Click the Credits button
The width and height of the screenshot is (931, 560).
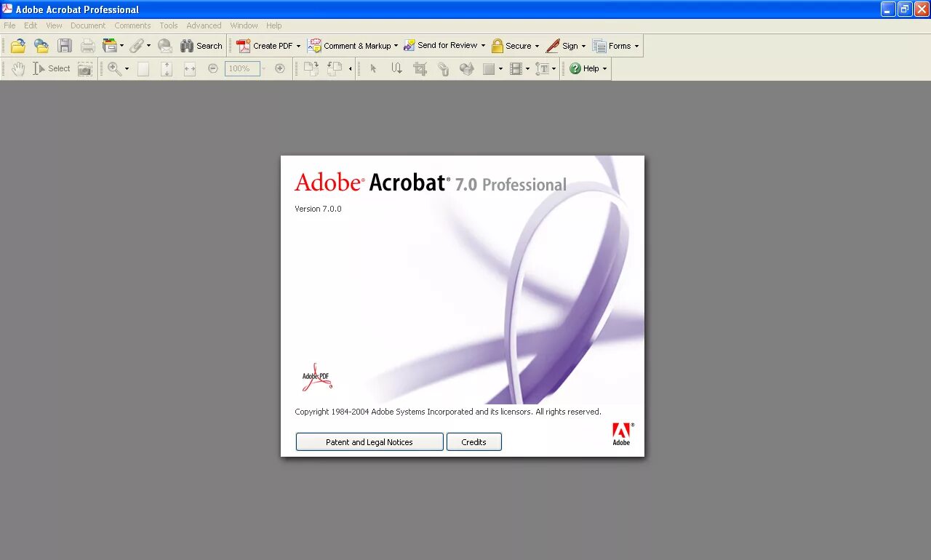click(474, 442)
